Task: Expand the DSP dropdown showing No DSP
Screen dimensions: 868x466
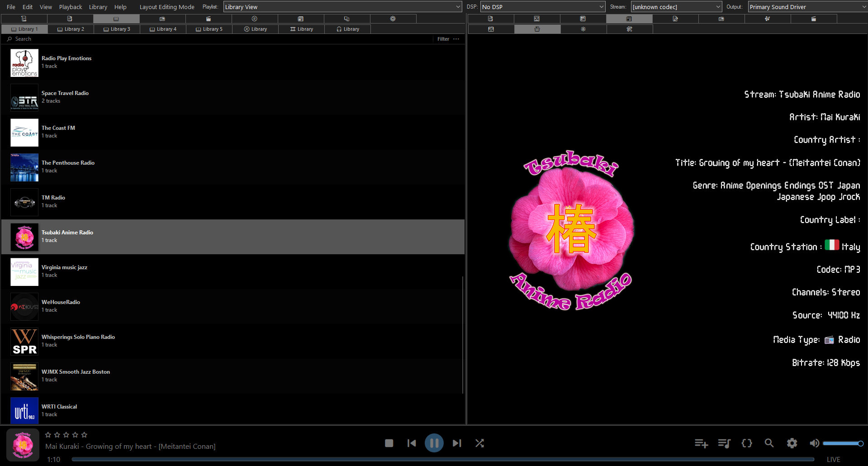Action: click(542, 7)
